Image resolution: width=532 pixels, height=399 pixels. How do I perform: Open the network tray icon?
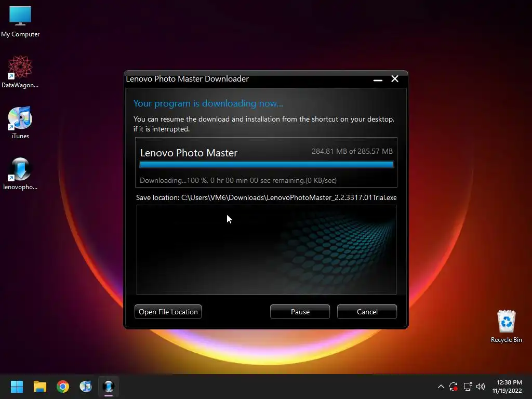click(468, 387)
